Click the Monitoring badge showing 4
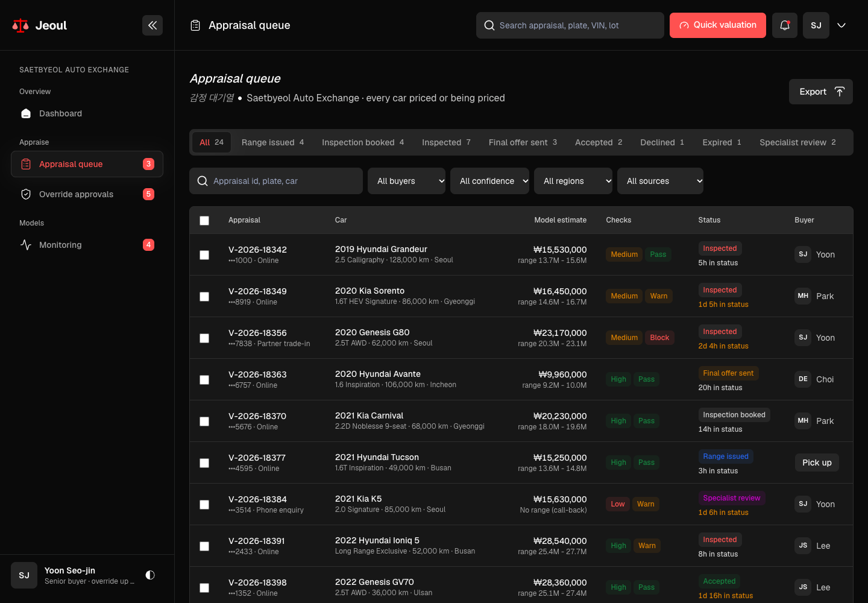The image size is (868, 603). click(x=148, y=245)
